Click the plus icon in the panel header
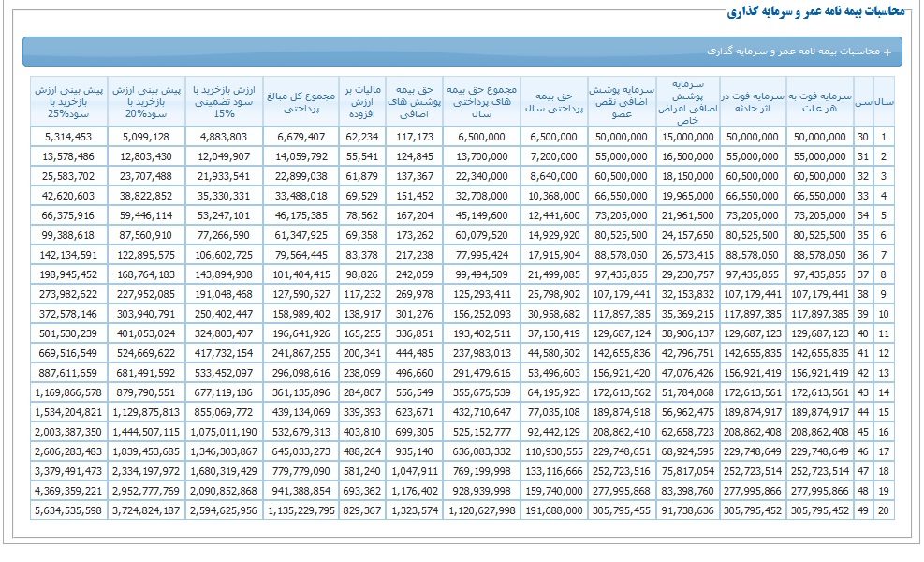 (x=887, y=52)
